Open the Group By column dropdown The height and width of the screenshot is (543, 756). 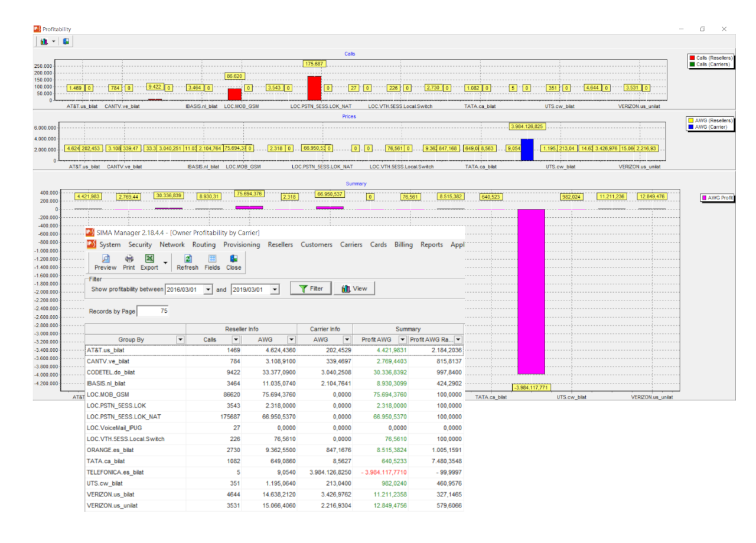click(x=181, y=339)
